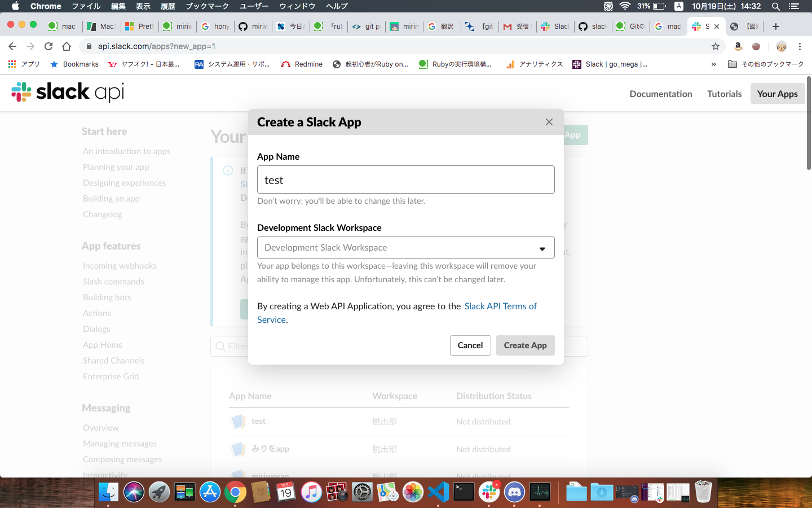Open Trash from the Dock
Screen dimensions: 812x508
[x=703, y=492]
